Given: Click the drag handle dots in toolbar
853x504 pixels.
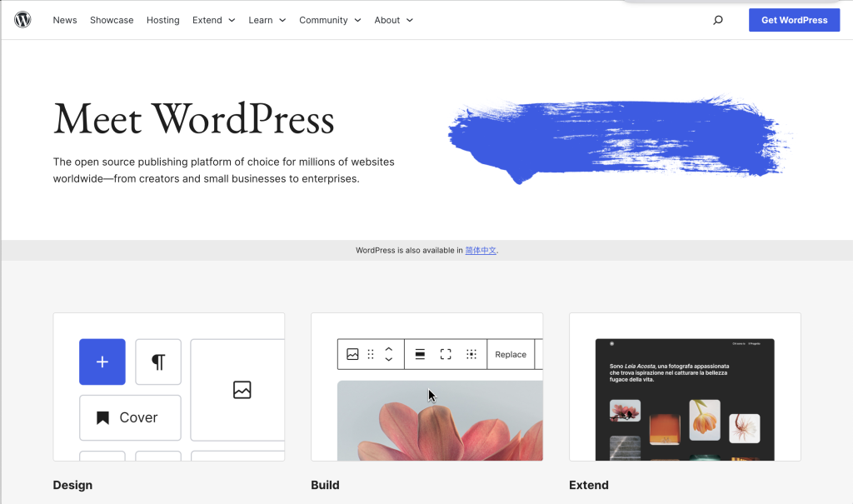Looking at the screenshot, I should click(371, 354).
